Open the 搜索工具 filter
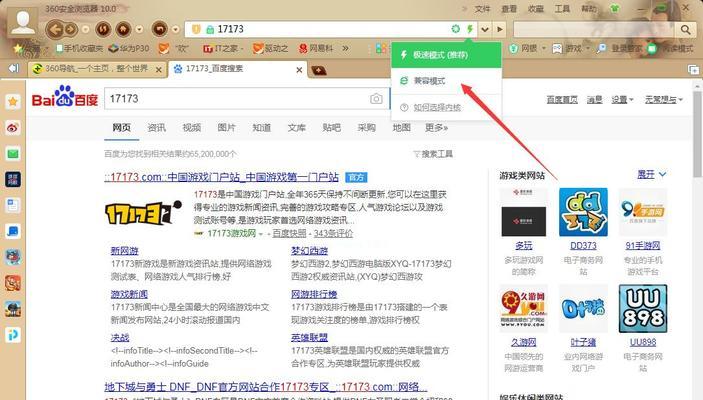The height and width of the screenshot is (400, 703). [433, 154]
